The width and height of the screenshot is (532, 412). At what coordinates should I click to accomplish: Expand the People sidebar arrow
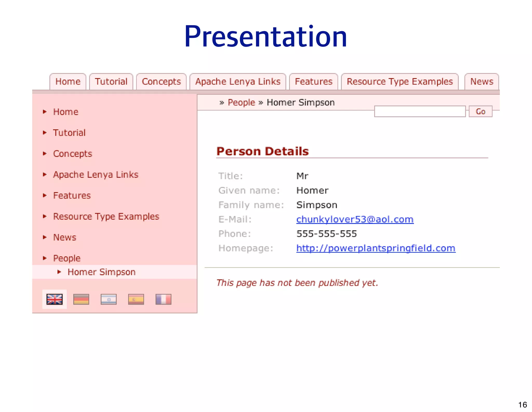coord(45,258)
